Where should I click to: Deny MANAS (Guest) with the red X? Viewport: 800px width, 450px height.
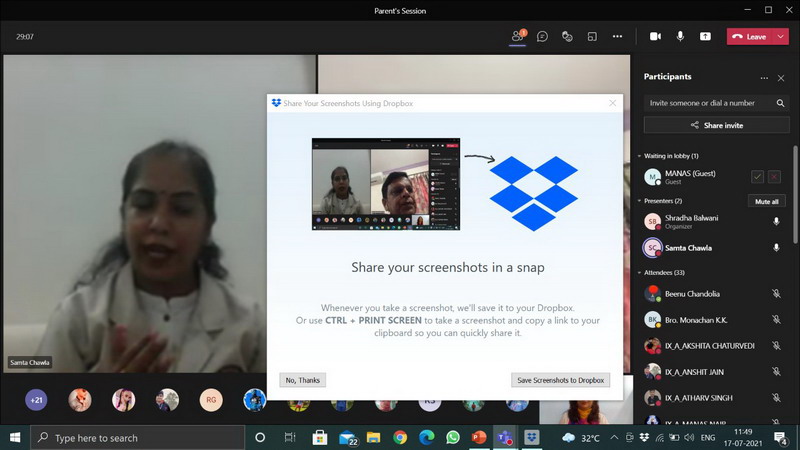[774, 177]
